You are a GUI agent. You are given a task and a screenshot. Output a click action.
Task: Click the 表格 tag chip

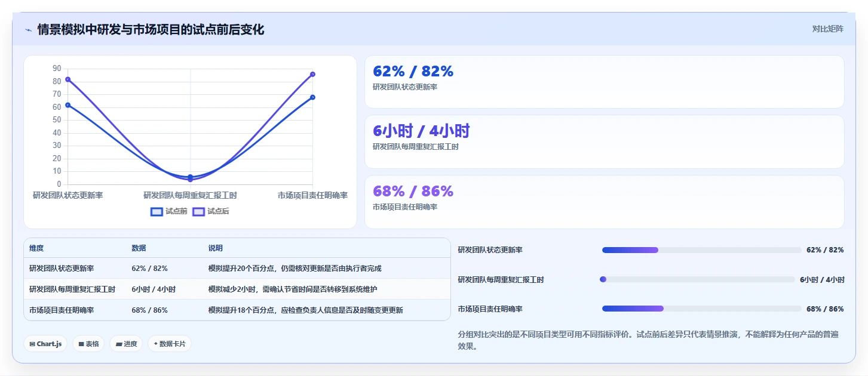[x=88, y=344]
